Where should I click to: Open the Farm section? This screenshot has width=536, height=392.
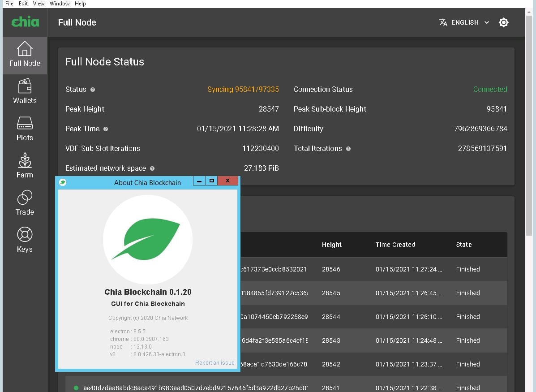[x=25, y=166]
